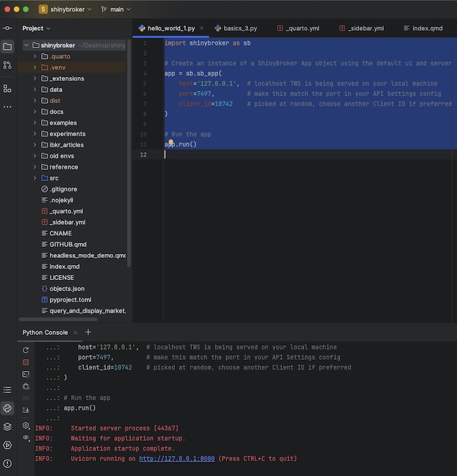This screenshot has height=476, width=457.
Task: Open the Services run icon
Action: 7,445
